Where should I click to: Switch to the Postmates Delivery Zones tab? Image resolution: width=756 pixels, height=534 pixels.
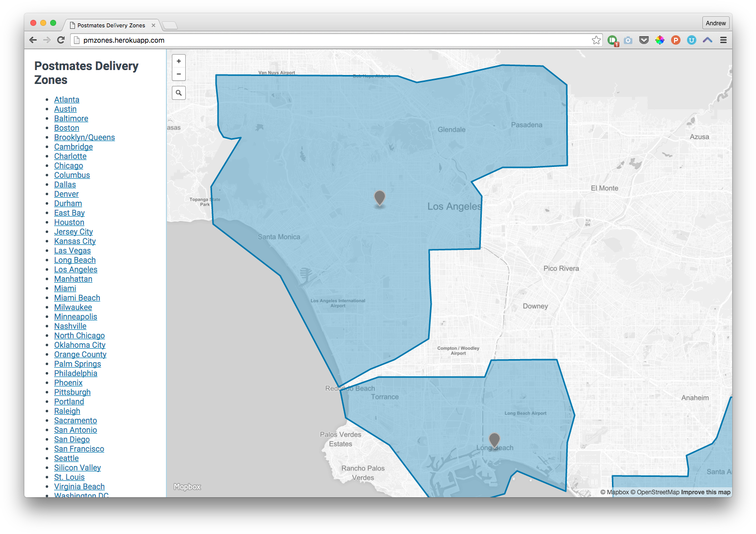111,25
